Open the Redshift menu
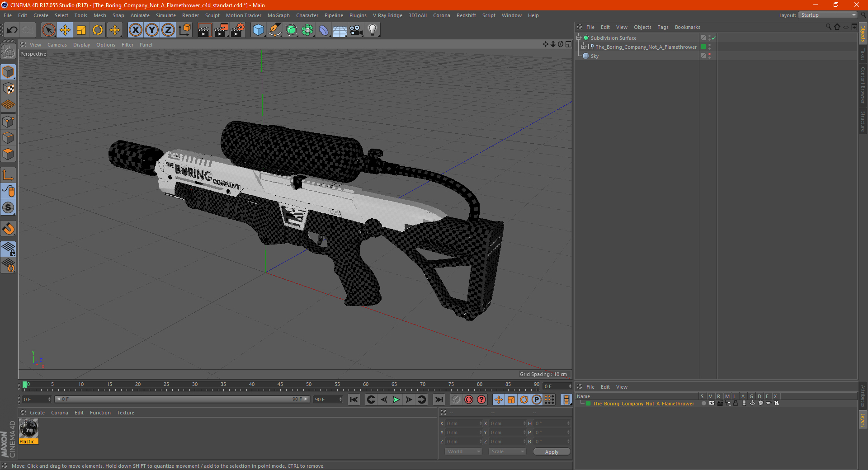The height and width of the screenshot is (470, 868). coord(466,15)
